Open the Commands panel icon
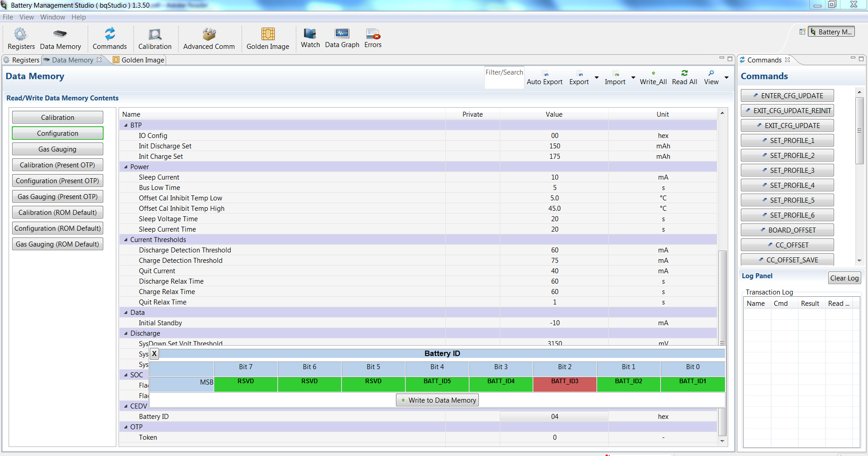Image resolution: width=868 pixels, height=456 pixels. [x=743, y=60]
